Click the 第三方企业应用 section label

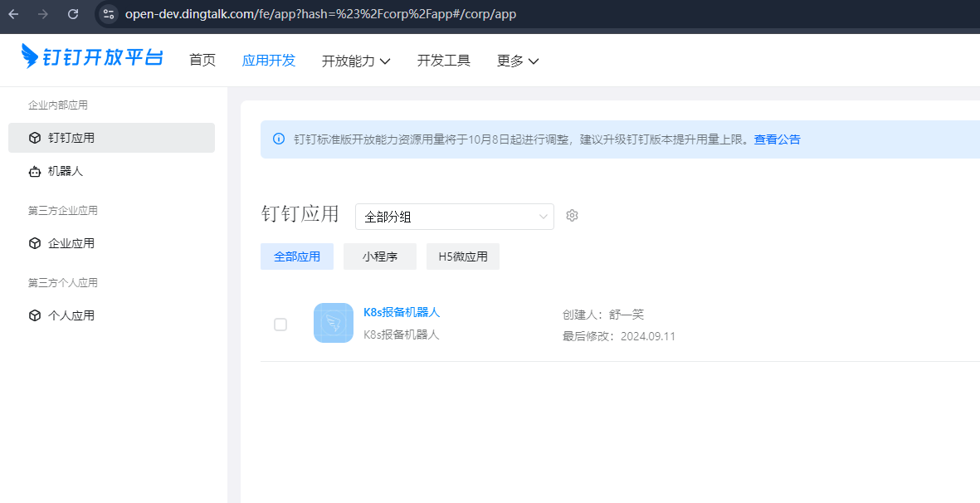pos(63,211)
